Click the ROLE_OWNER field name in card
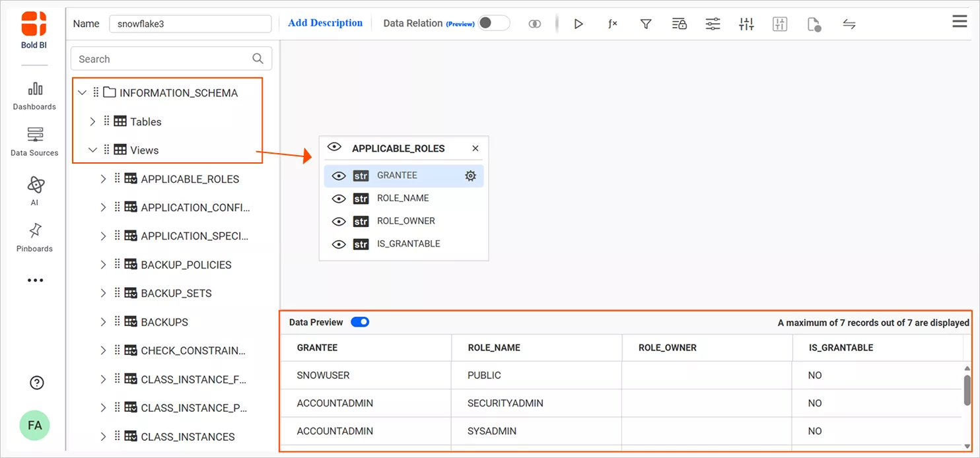The height and width of the screenshot is (458, 980). point(405,221)
